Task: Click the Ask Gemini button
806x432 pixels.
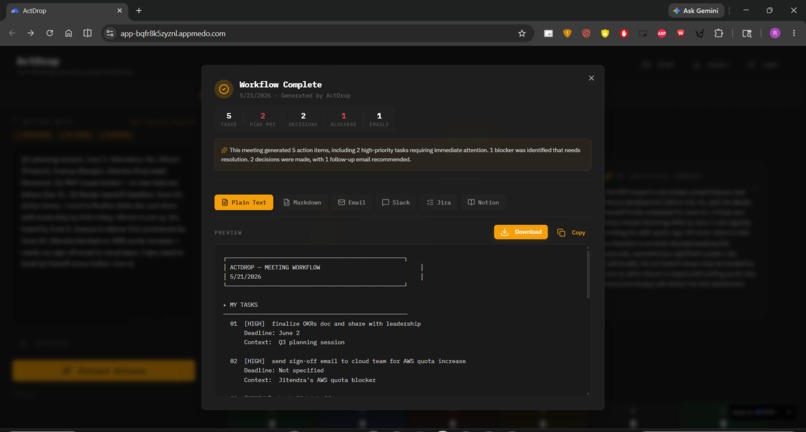Action: coord(696,10)
